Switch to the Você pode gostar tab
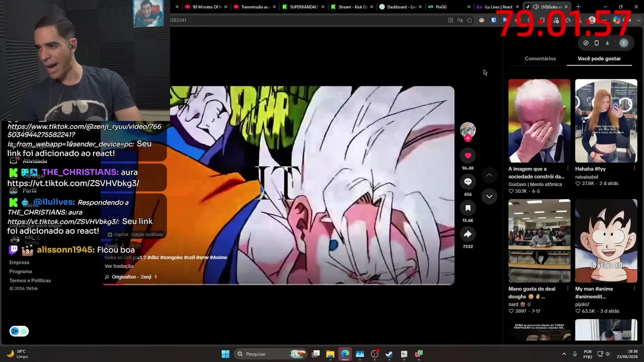Image resolution: width=644 pixels, height=362 pixels. click(x=599, y=59)
